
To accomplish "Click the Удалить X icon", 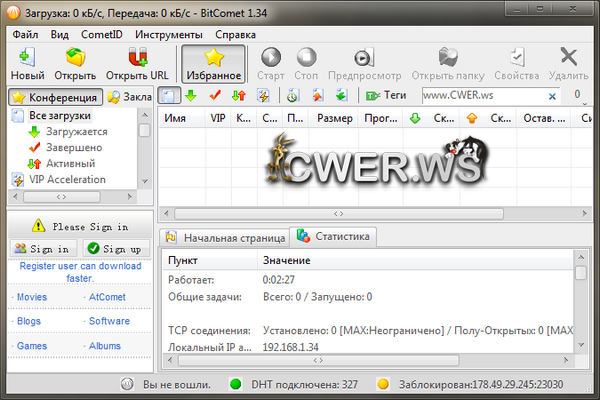I will point(569,57).
